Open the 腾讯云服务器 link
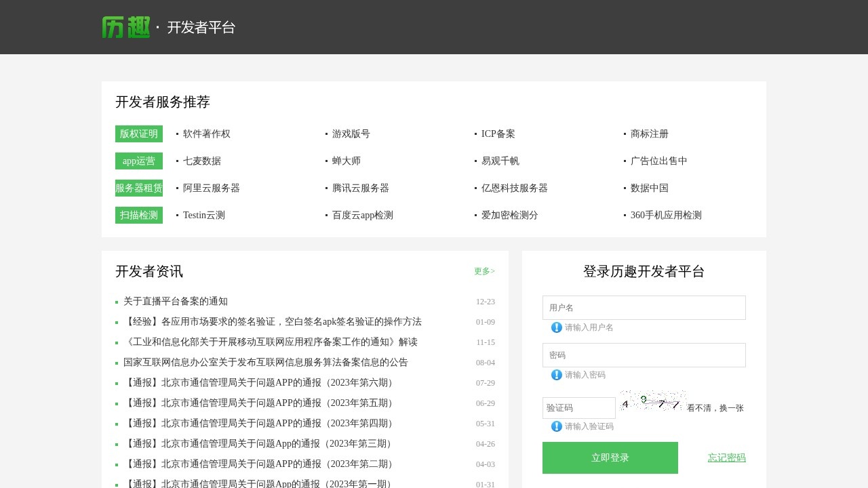 tap(360, 188)
